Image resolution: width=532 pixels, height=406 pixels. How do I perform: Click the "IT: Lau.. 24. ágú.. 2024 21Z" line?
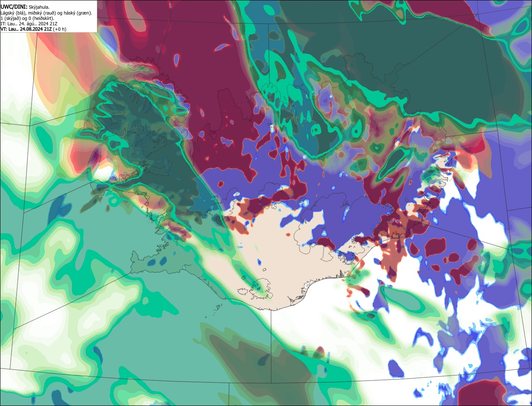pos(29,24)
